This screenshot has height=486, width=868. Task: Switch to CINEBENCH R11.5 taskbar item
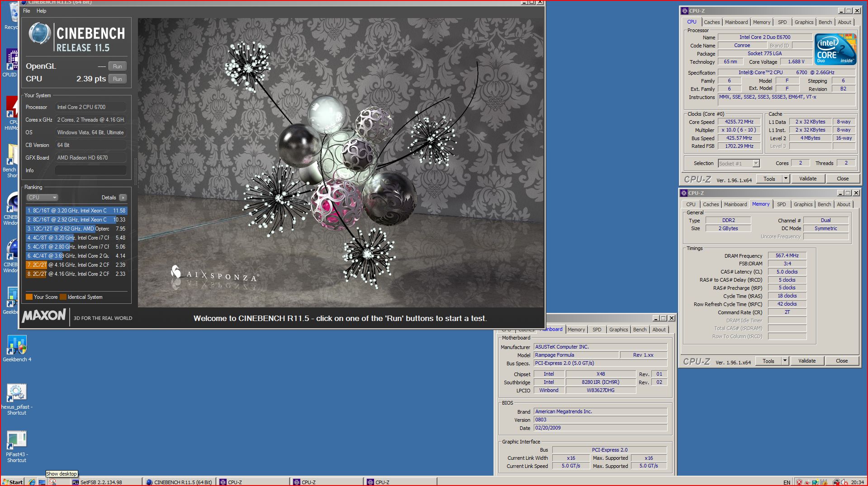click(179, 482)
